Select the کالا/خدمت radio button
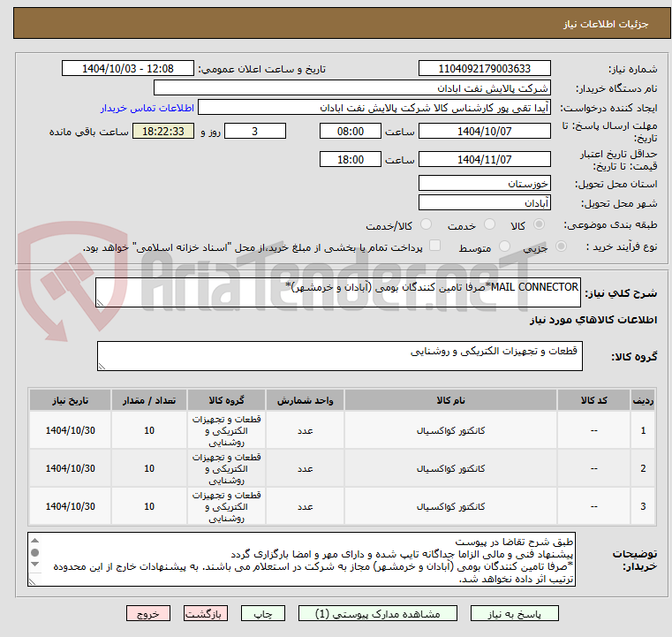Image resolution: width=672 pixels, height=637 pixels. [x=426, y=224]
